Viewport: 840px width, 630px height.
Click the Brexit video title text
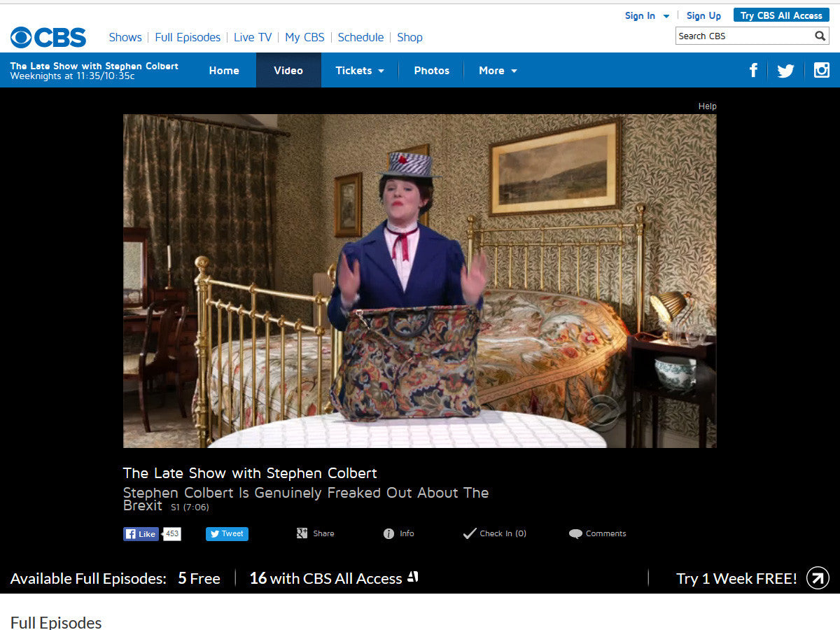click(306, 499)
